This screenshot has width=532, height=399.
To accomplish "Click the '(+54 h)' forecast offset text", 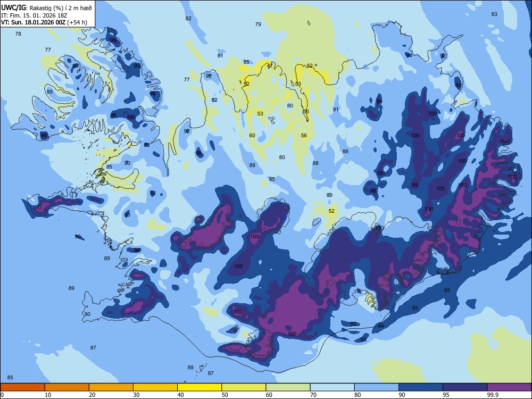I will [77, 22].
